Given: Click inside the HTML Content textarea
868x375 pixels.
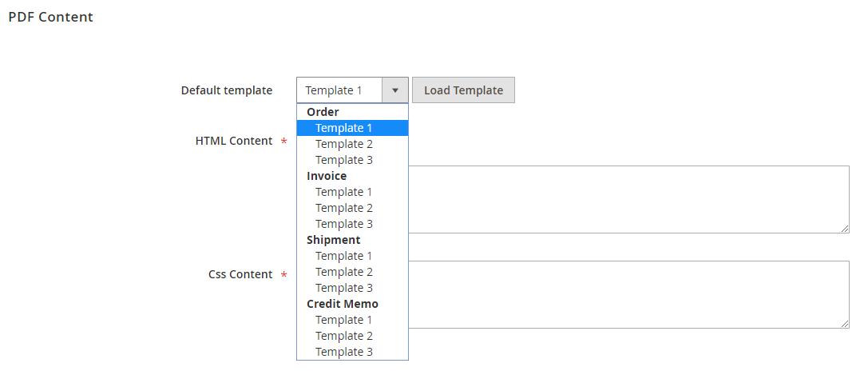Looking at the screenshot, I should pyautogui.click(x=628, y=199).
